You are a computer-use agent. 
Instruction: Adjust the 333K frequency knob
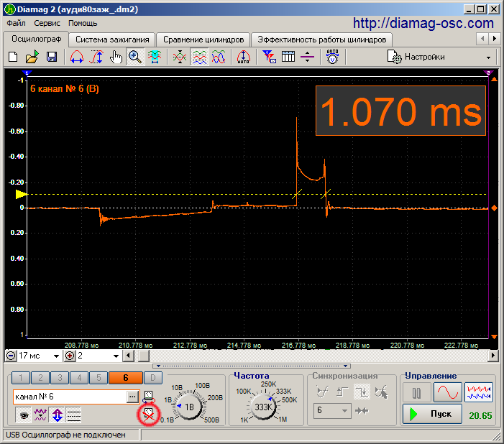(x=263, y=407)
